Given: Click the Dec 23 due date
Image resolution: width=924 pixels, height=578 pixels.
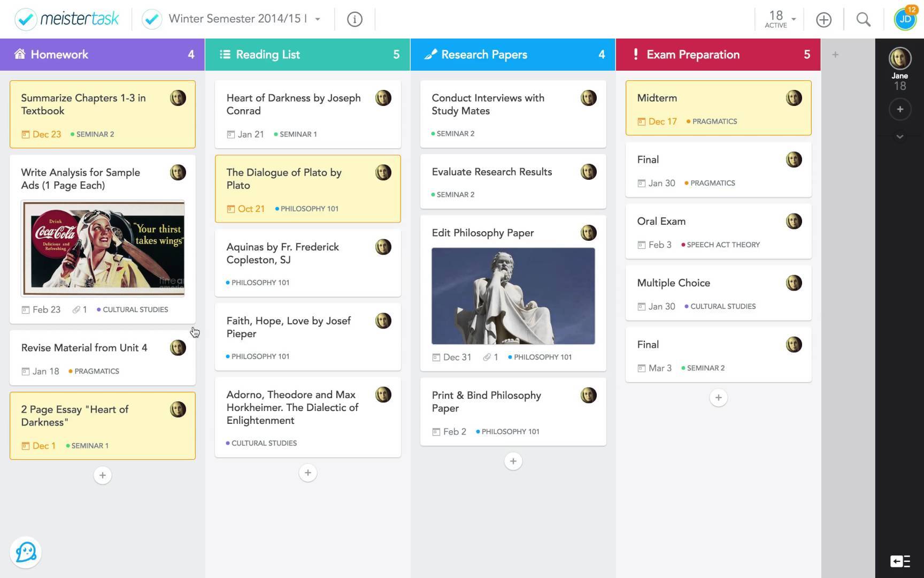Looking at the screenshot, I should coord(41,134).
